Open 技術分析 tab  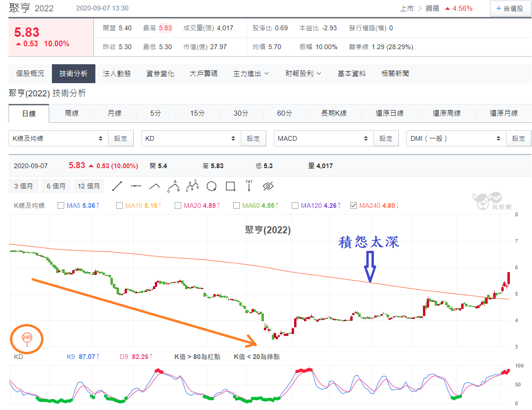73,73
